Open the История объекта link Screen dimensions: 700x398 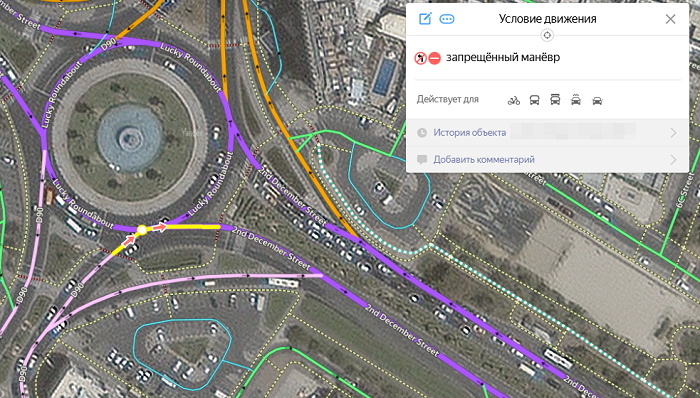click(470, 133)
